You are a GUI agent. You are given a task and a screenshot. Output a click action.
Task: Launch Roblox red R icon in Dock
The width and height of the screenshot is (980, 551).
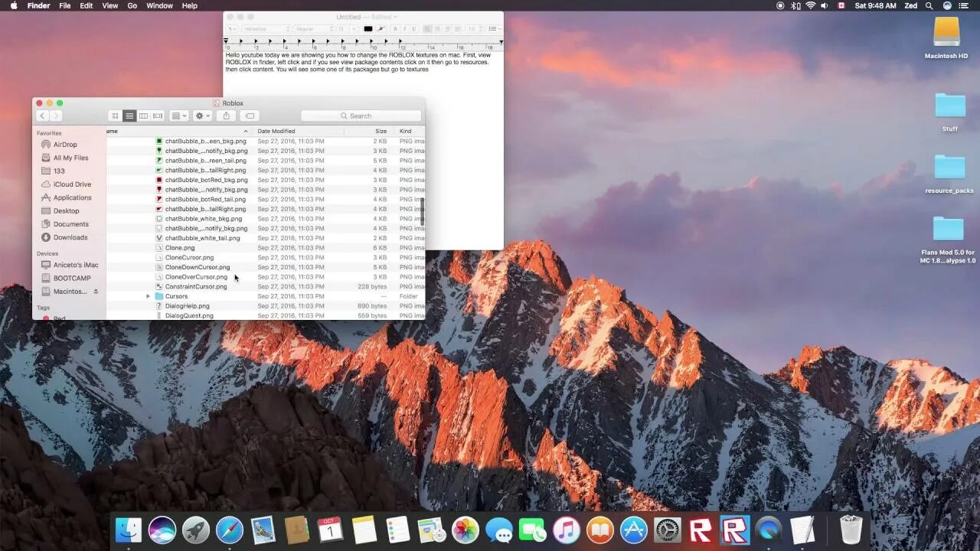click(x=701, y=530)
